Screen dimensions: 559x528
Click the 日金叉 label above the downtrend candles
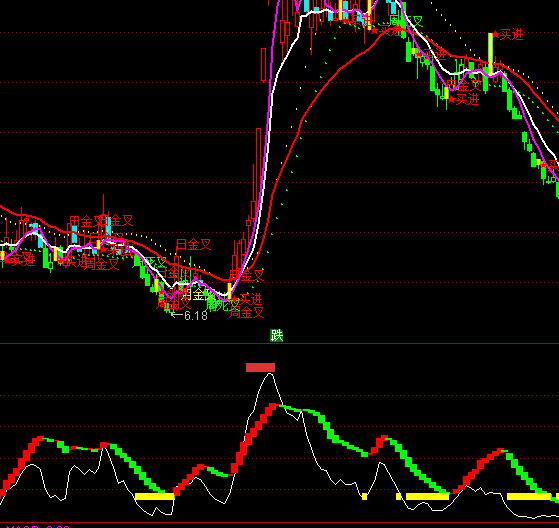pos(194,245)
